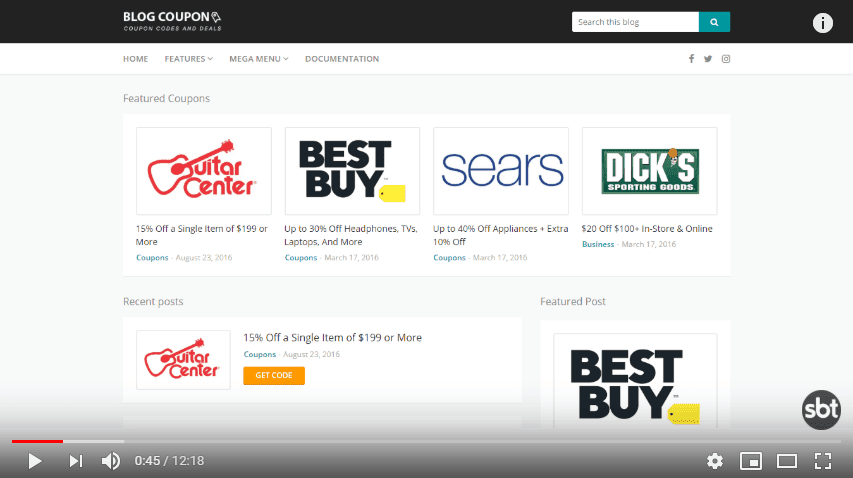Click the blog search magnifier button
This screenshot has height=478, width=853.
pos(714,22)
